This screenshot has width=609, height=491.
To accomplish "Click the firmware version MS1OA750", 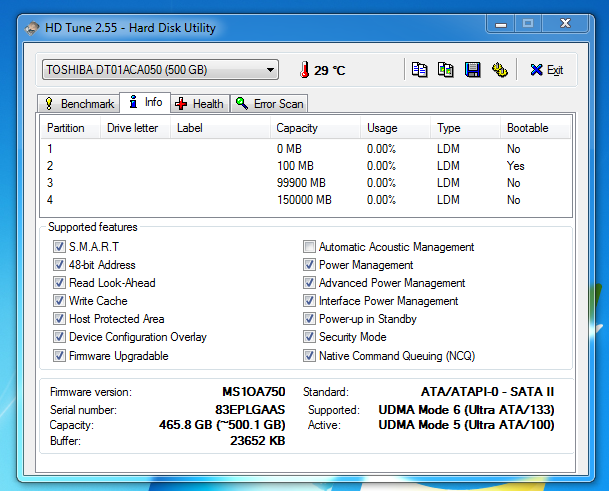I will (254, 392).
